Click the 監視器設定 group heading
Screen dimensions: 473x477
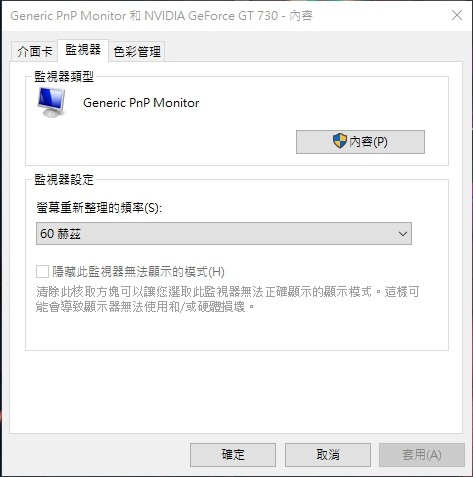[64, 180]
